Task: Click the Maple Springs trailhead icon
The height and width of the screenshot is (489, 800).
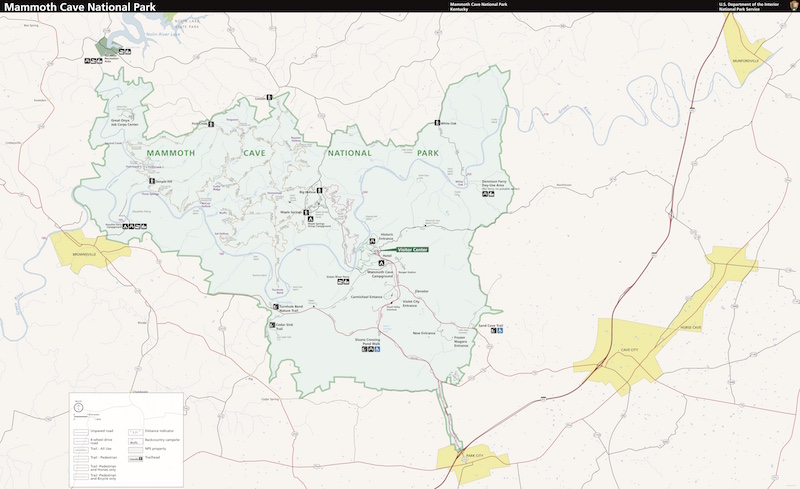Action: pyautogui.click(x=306, y=212)
